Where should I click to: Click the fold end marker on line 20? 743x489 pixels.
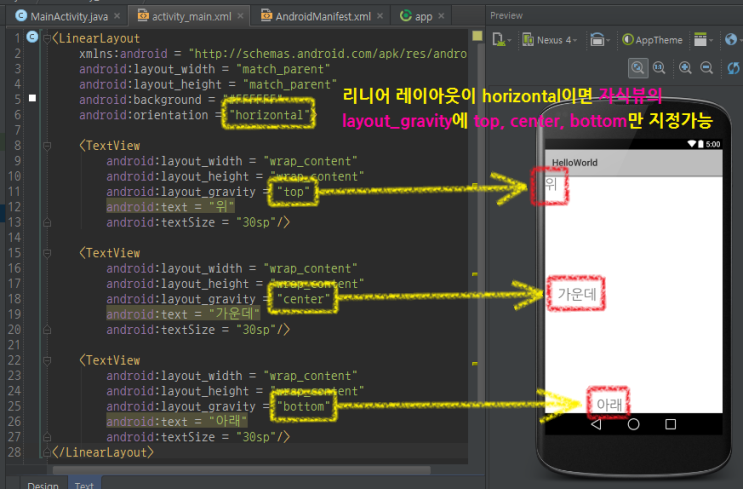click(47, 329)
